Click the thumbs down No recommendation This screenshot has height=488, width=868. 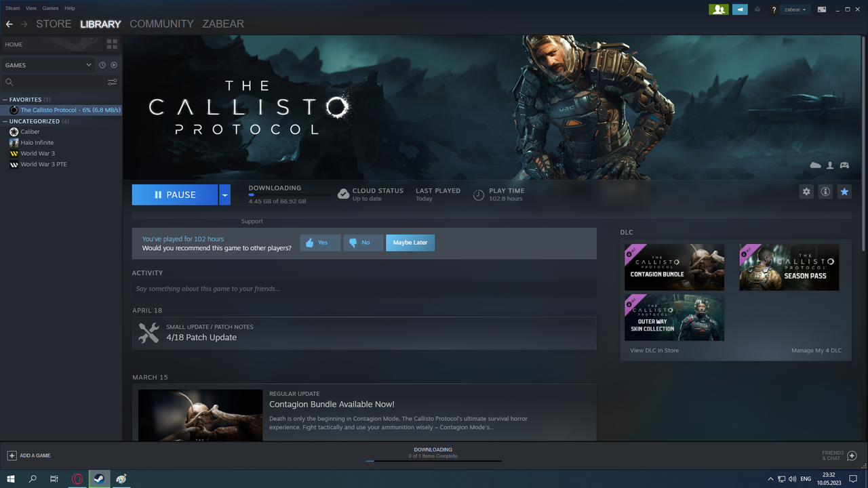(x=363, y=243)
